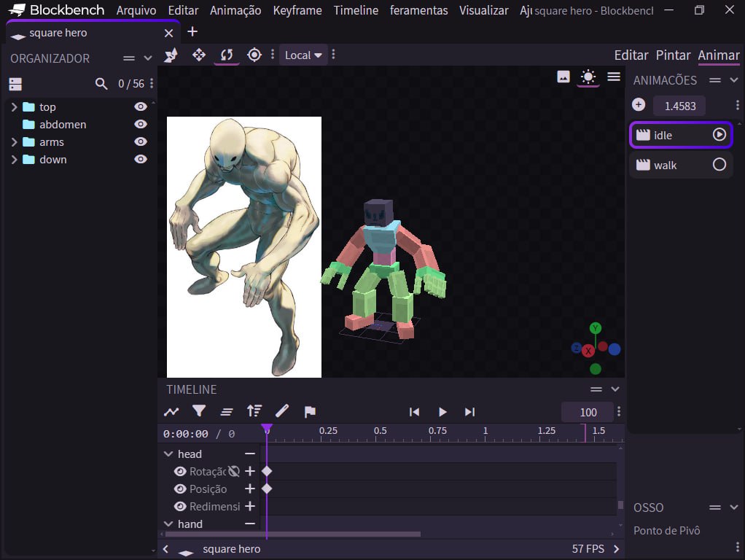Collapse the Organizador panel chevron
Image resolution: width=745 pixels, height=560 pixels.
click(x=148, y=58)
